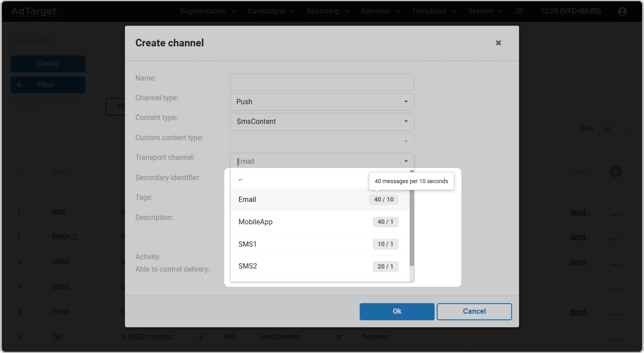Click the hamburger menu icon
This screenshot has width=644, height=353.
pyautogui.click(x=519, y=11)
